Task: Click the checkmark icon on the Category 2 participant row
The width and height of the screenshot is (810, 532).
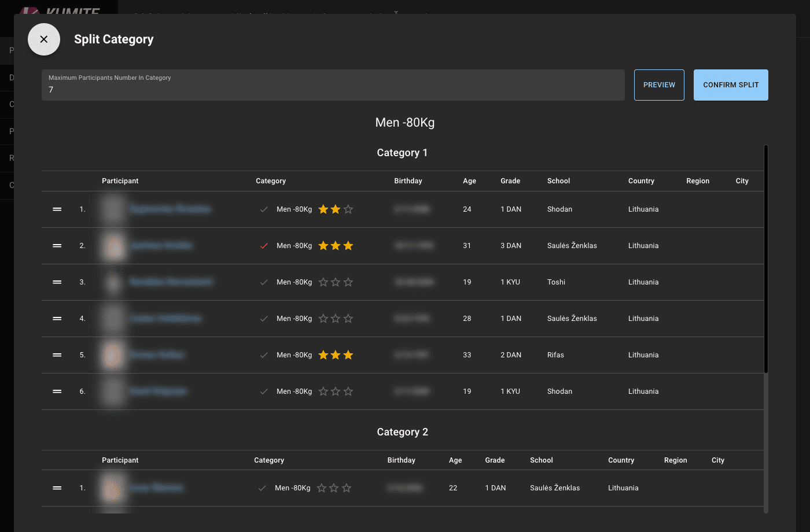Action: point(262,487)
